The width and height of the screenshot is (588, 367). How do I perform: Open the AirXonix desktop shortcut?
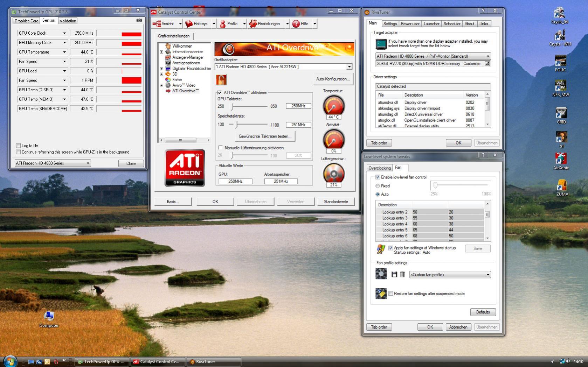point(561,161)
